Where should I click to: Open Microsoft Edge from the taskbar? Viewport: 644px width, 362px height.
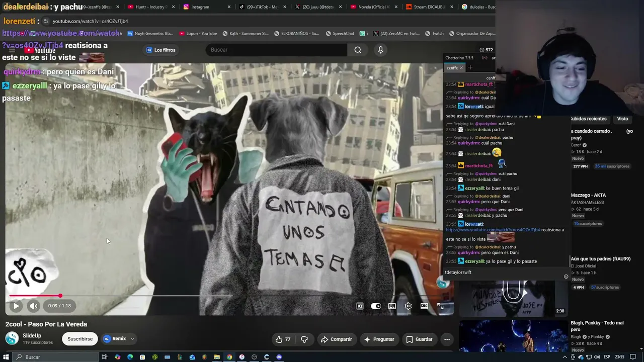tap(130, 357)
